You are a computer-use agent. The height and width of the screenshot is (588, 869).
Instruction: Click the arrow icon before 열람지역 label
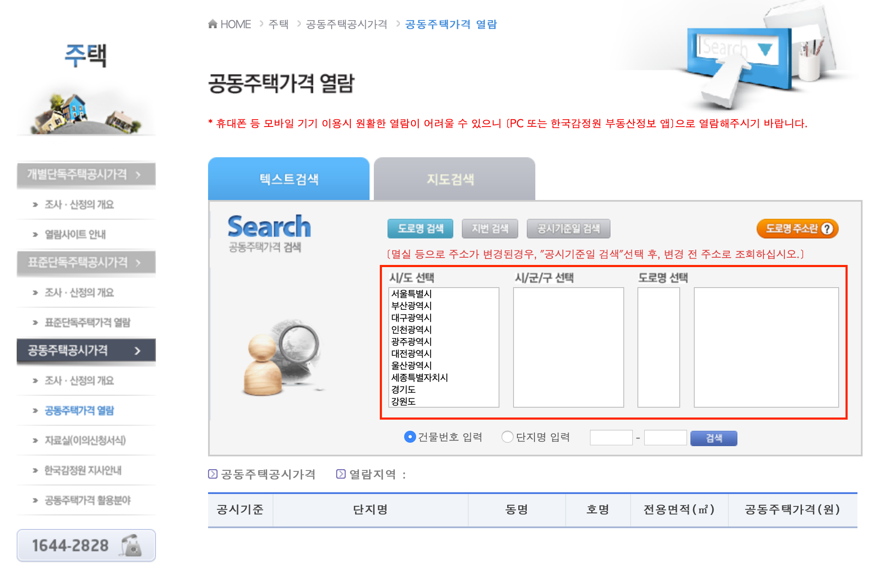pyautogui.click(x=341, y=474)
